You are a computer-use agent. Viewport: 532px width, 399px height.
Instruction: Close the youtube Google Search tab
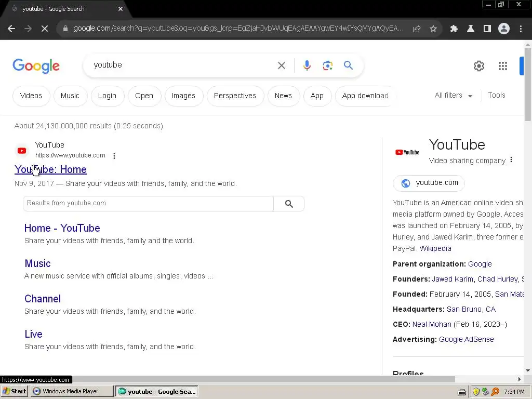pyautogui.click(x=121, y=9)
